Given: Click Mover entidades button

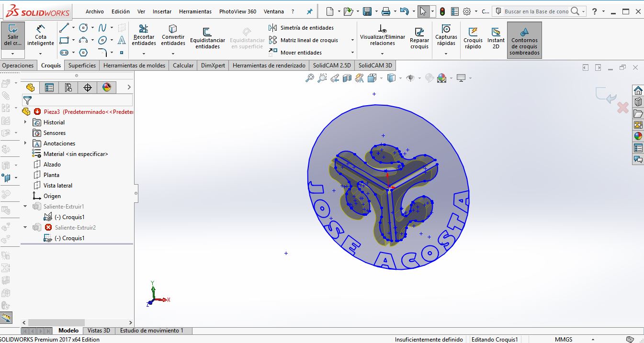Looking at the screenshot, I should (296, 53).
